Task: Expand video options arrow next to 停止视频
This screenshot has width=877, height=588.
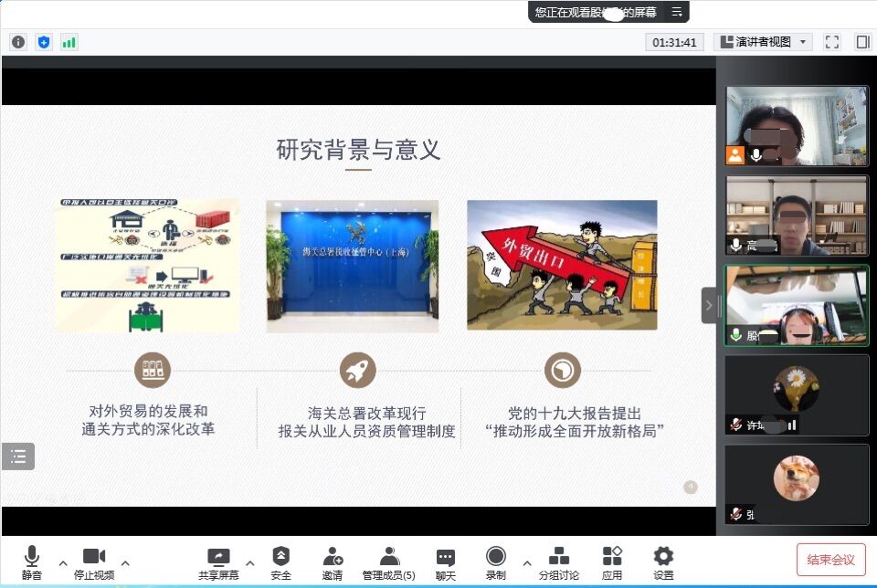Action: [x=125, y=562]
